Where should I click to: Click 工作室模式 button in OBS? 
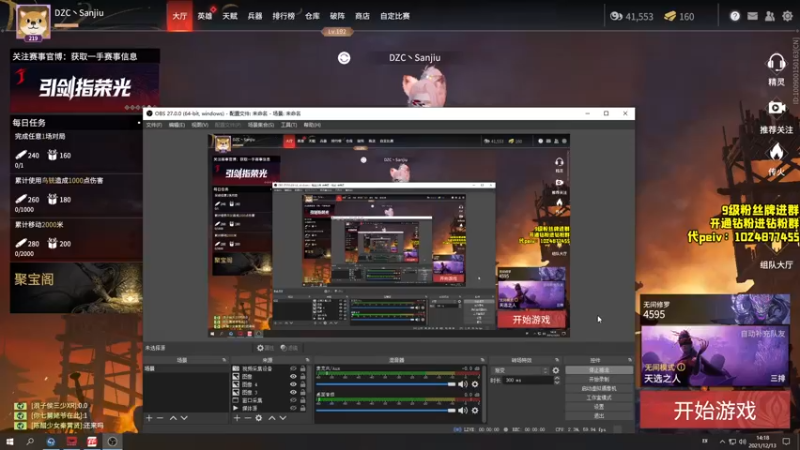click(x=599, y=397)
